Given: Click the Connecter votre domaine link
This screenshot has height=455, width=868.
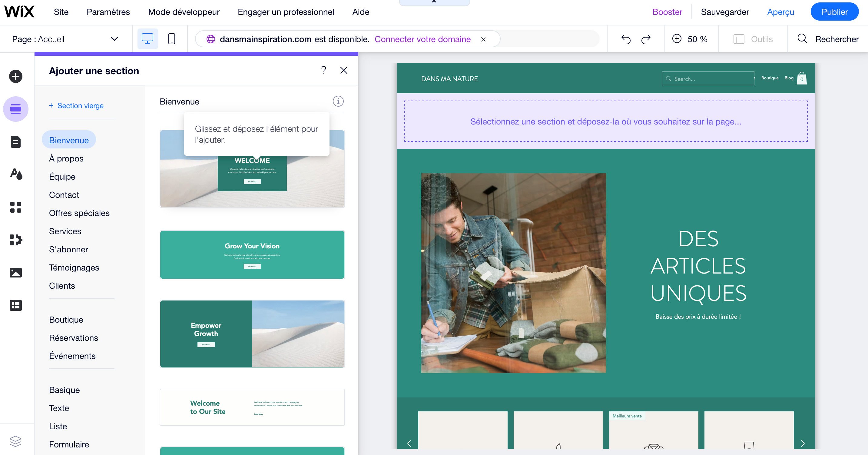Looking at the screenshot, I should [422, 39].
